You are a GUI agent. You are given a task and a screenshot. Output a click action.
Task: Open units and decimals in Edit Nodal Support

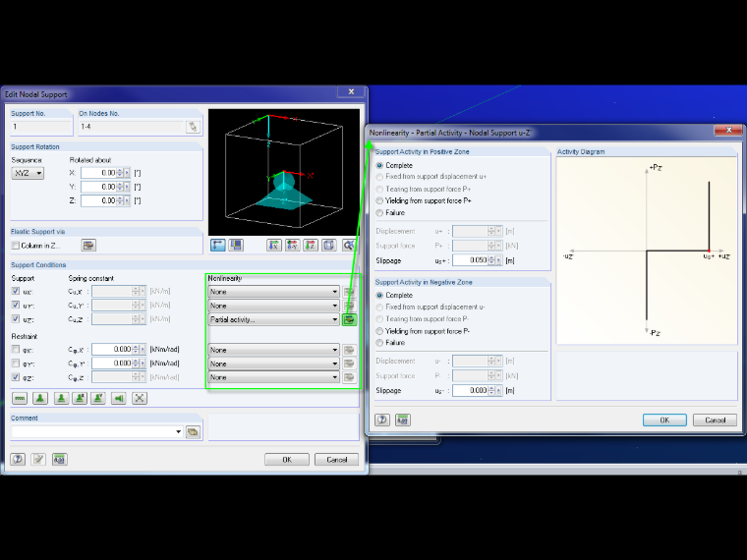(x=60, y=459)
